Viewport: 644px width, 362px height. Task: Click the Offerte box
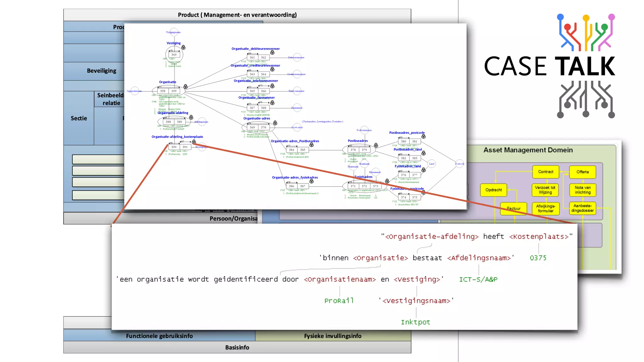click(x=582, y=172)
